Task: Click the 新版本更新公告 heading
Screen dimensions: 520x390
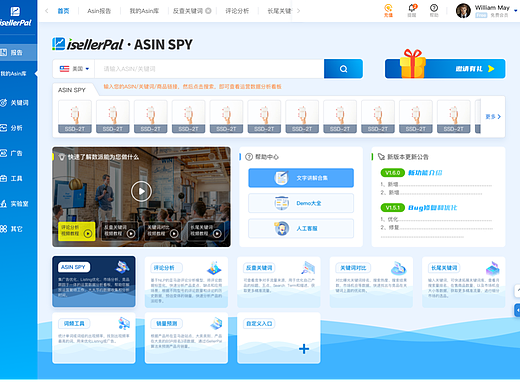Action: (x=407, y=157)
